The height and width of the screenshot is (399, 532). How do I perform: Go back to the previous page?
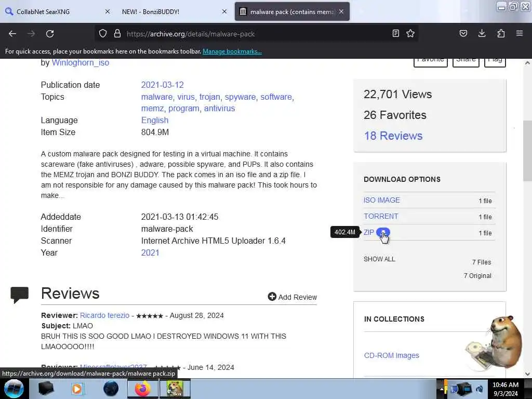[12, 34]
